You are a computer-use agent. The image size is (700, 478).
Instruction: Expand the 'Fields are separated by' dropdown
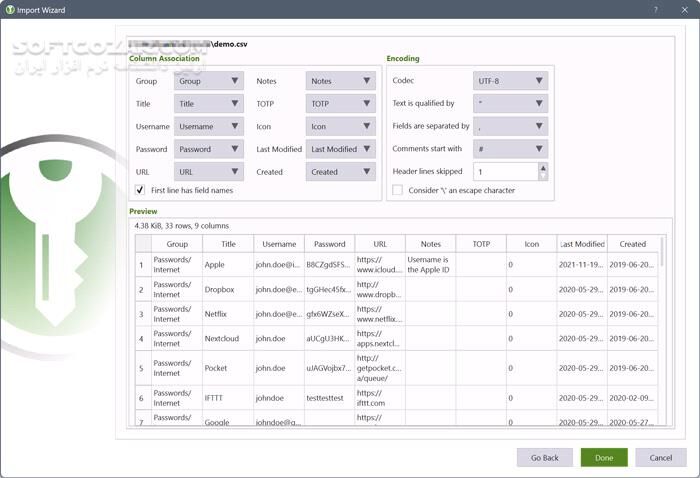510,127
